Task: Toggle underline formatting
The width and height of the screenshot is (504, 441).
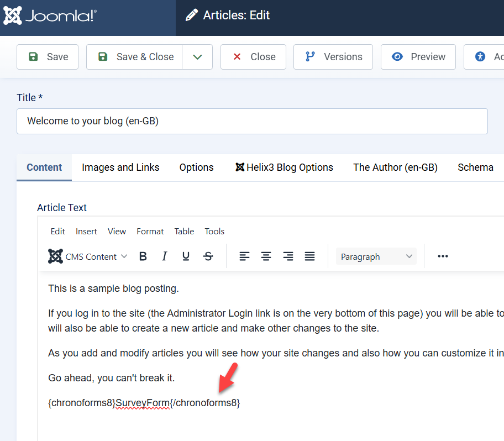Action: (186, 256)
